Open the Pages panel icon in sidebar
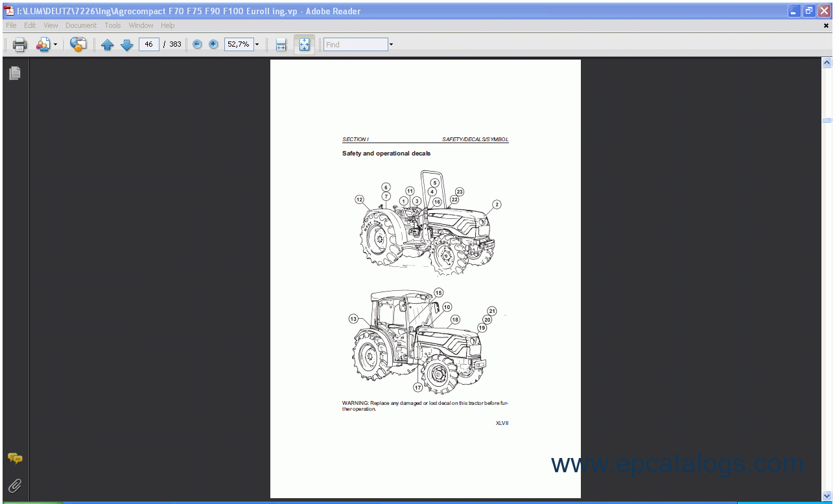 (x=15, y=73)
